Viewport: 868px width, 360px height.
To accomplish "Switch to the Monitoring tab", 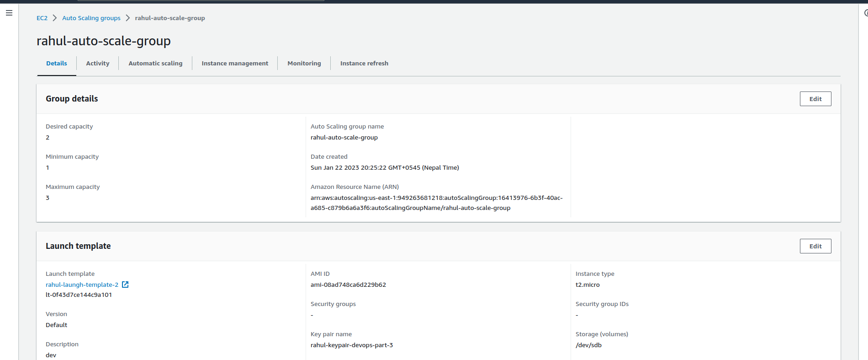I will pos(304,64).
